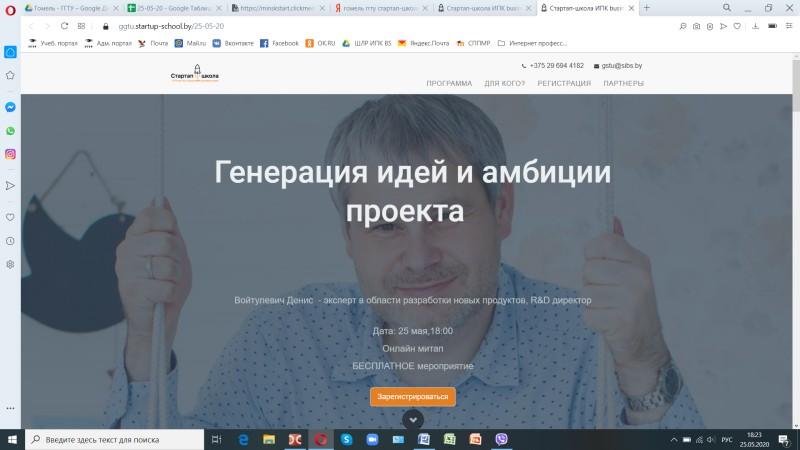Click the phone number +375 29 694 4182
This screenshot has width=800, height=450.
point(556,66)
